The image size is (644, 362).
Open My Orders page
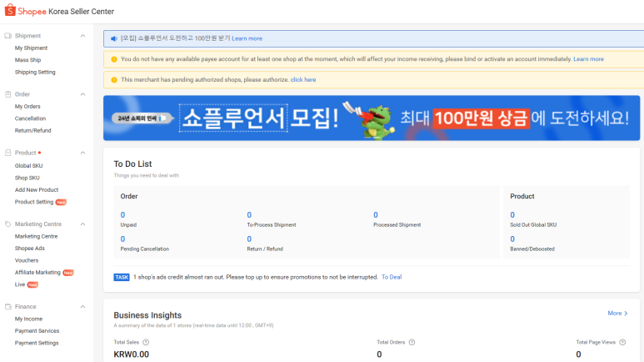point(27,107)
